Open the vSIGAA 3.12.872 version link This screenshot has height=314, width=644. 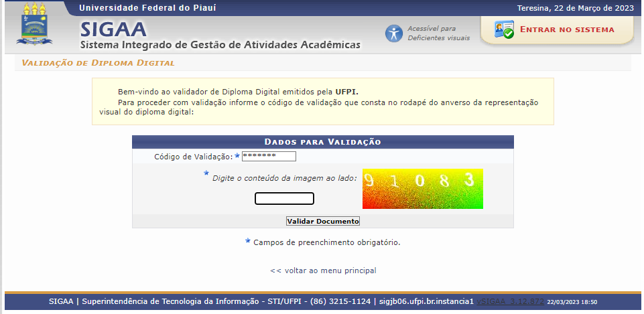510,302
